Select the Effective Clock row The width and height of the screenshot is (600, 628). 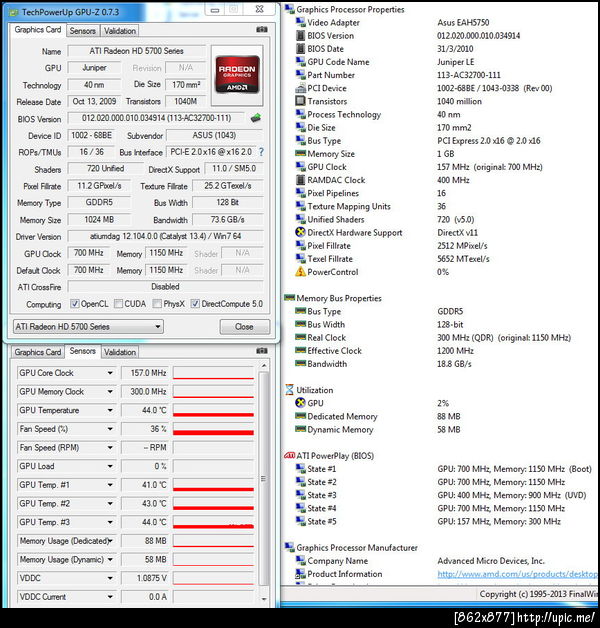385,350
